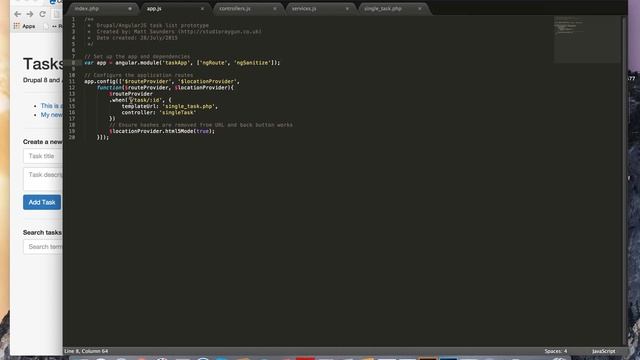This screenshot has height=360, width=640.
Task: Click 'true' value on line 19
Action: pyautogui.click(x=202, y=131)
